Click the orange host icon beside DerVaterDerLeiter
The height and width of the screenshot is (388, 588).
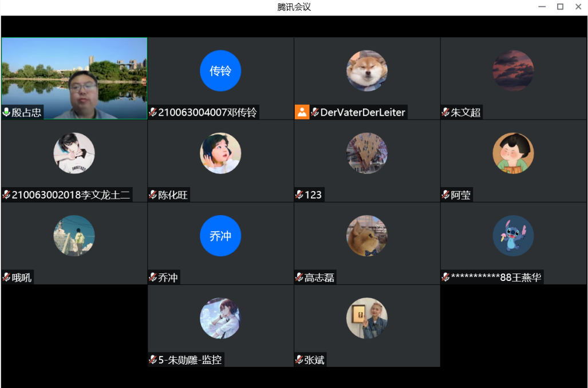302,112
